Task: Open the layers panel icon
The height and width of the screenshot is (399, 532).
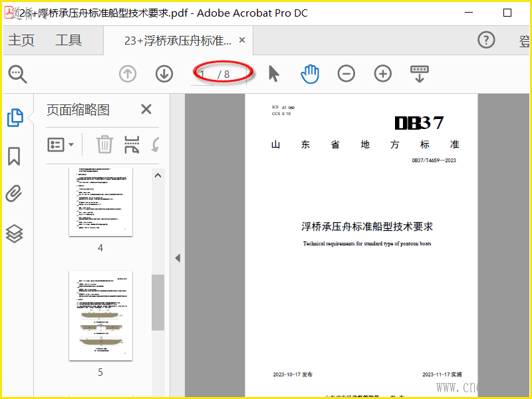Action: 14,234
